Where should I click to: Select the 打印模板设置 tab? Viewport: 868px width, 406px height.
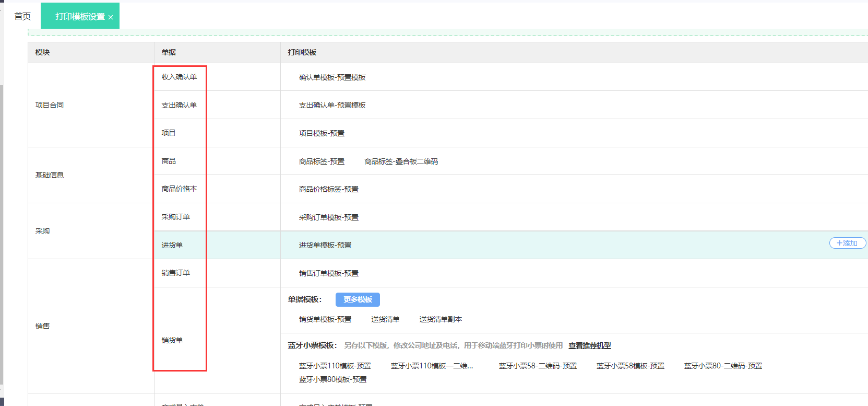point(80,17)
